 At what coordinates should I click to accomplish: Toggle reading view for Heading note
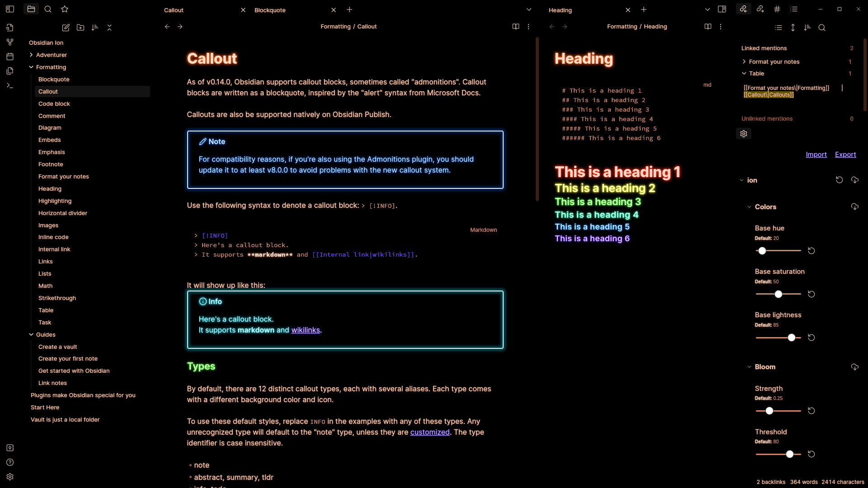(708, 27)
